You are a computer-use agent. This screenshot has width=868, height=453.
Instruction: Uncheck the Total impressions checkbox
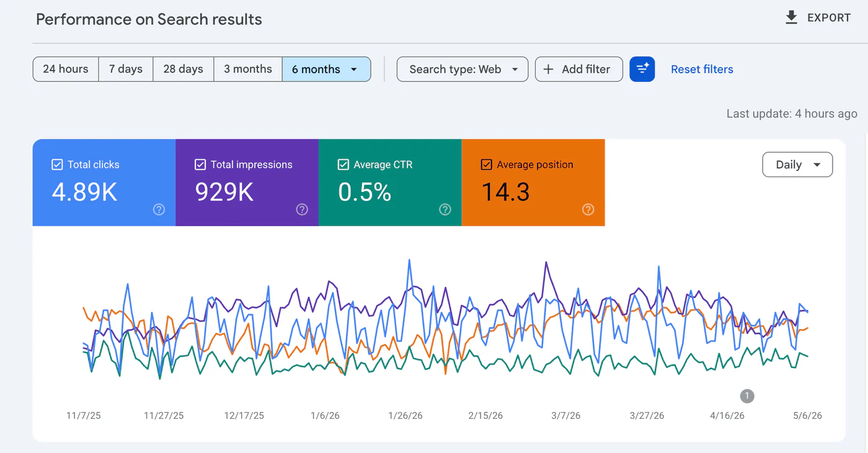tap(200, 165)
